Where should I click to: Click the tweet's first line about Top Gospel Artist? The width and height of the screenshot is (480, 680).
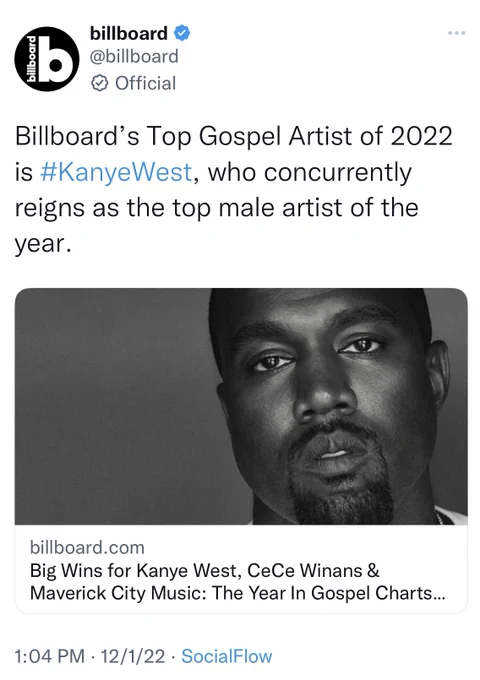click(x=234, y=136)
